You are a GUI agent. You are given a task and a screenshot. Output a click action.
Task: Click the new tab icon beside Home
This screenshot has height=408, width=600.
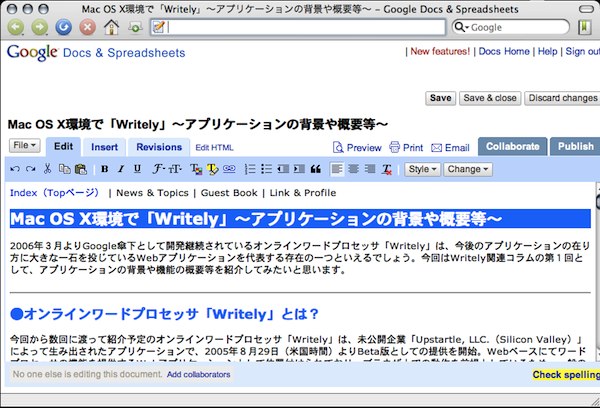point(135,27)
